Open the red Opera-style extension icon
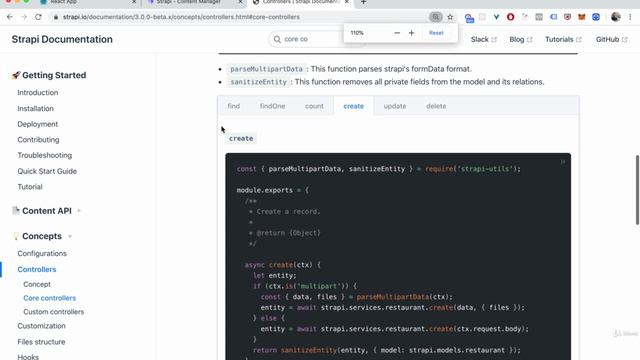Screen dimensions: 640x360 click(x=510, y=17)
